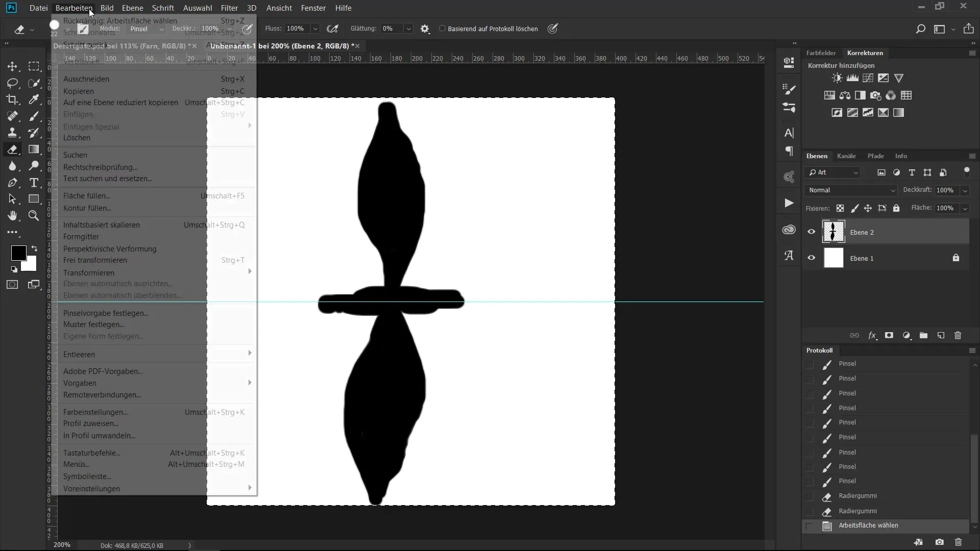
Task: Select the Path Selection arrow tool
Action: [x=12, y=199]
